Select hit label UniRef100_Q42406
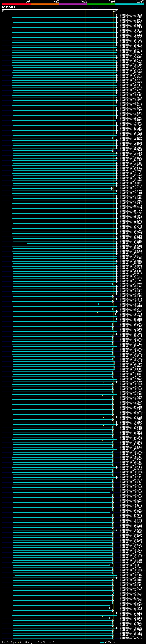Image resolution: width=146 pixels, height=644 pixels. click(x=131, y=191)
